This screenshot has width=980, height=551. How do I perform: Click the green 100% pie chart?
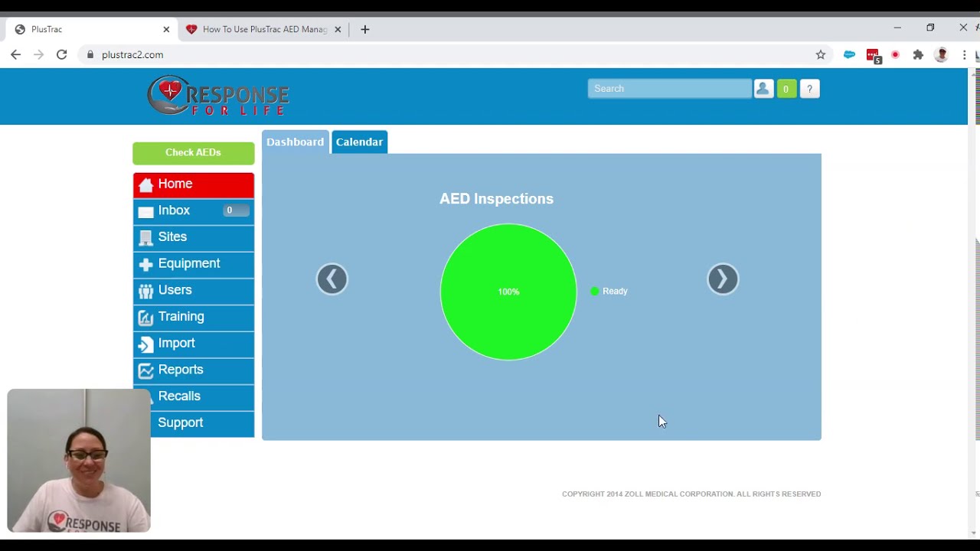click(x=508, y=292)
